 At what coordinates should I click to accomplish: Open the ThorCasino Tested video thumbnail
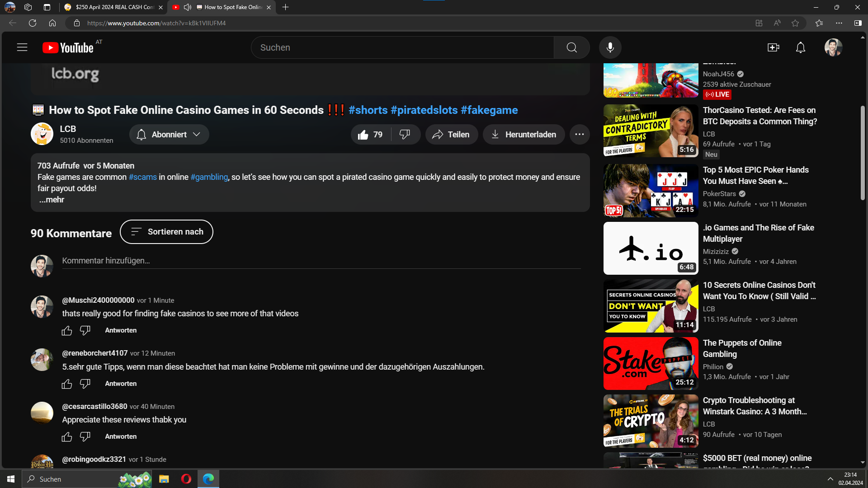[651, 131]
